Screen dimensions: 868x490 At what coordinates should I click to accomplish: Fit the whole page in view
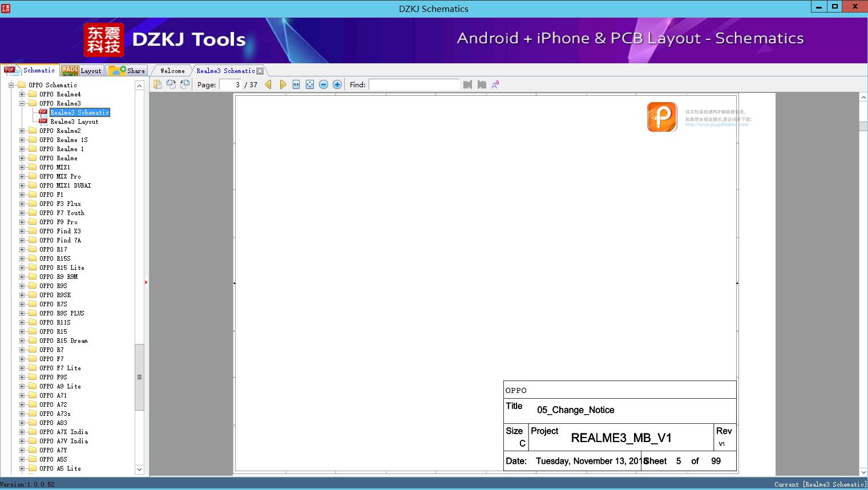click(310, 84)
